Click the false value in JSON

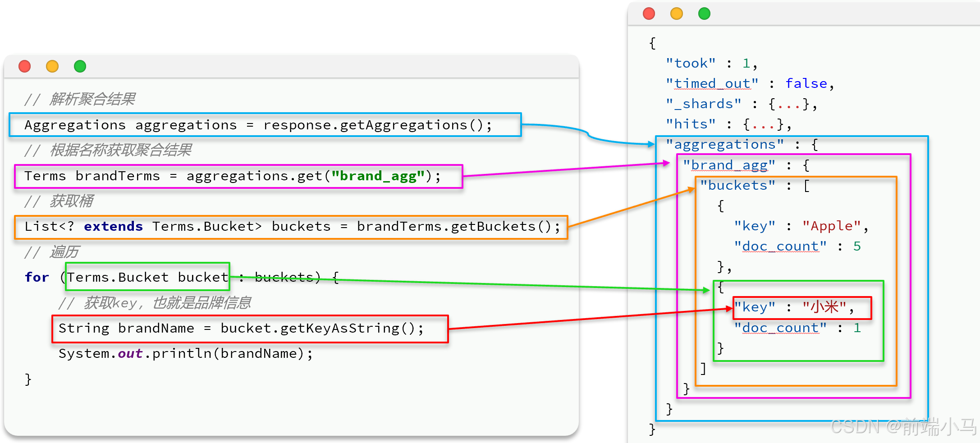click(806, 84)
